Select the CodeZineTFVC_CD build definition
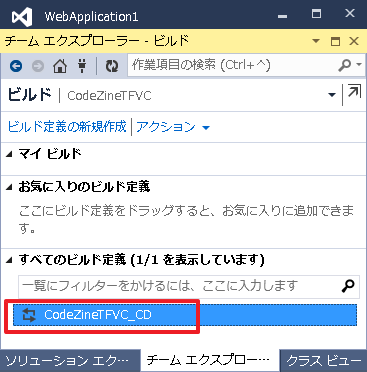Screen dimensions: 367x372 coord(185,315)
